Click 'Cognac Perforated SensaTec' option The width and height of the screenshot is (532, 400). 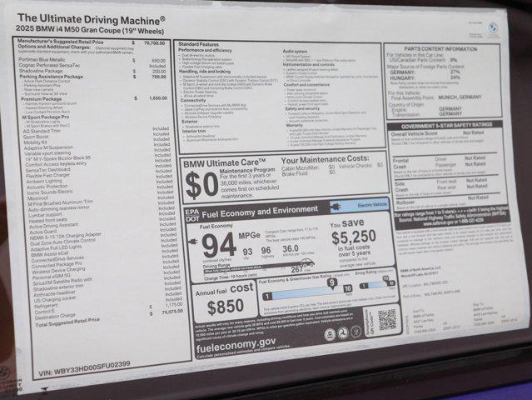click(49, 65)
